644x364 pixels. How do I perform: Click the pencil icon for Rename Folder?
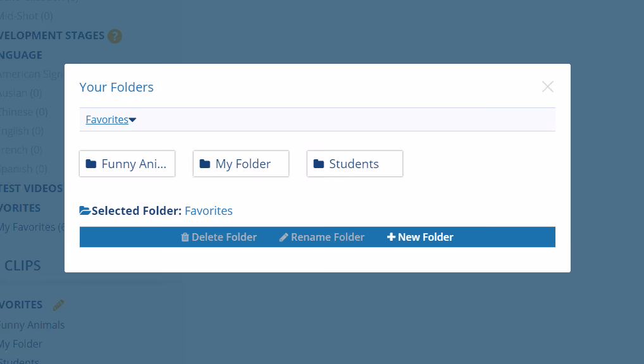tap(284, 238)
